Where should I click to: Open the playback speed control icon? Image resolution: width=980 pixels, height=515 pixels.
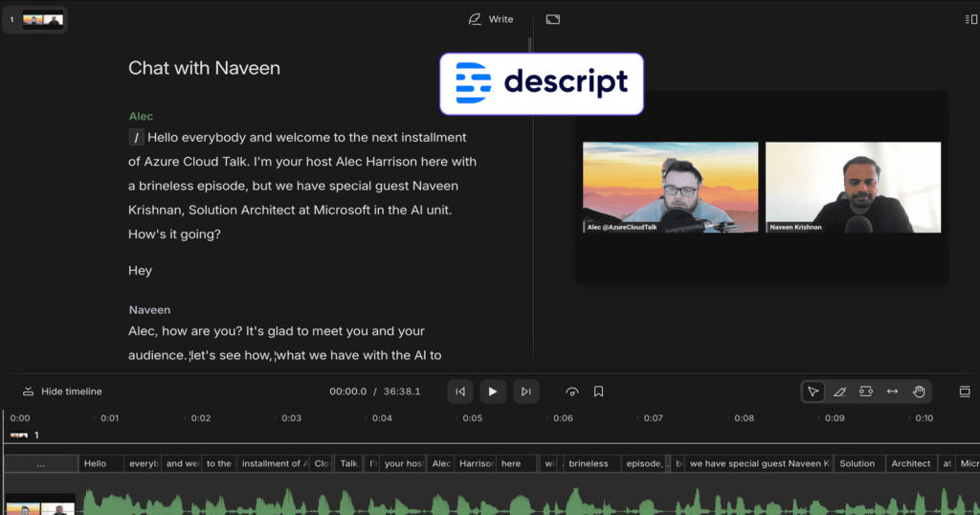(572, 392)
